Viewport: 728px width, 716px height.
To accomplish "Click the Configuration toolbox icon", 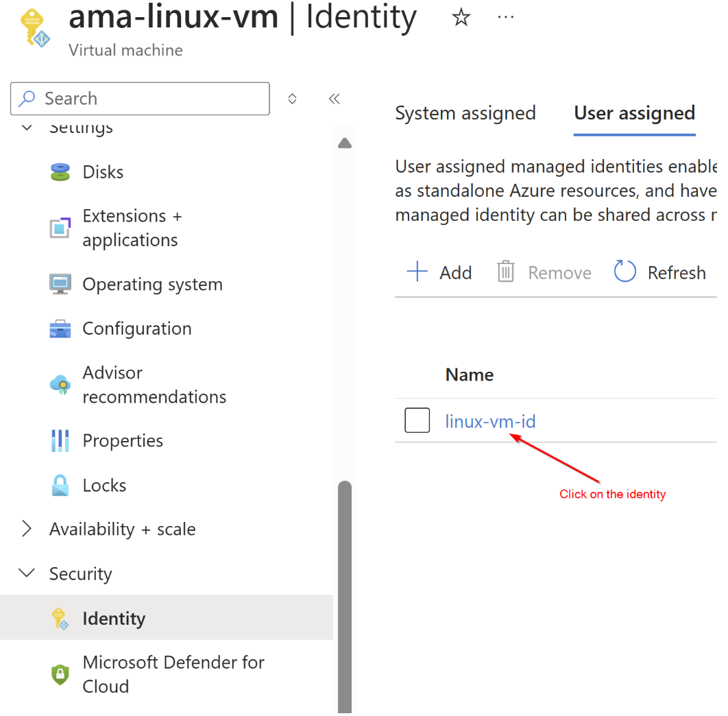I will (60, 329).
